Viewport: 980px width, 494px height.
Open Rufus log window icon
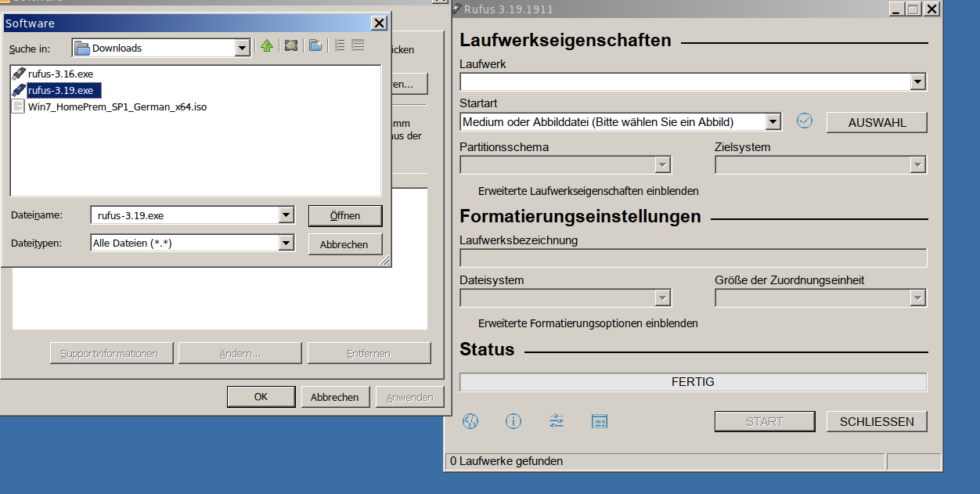[x=600, y=421]
